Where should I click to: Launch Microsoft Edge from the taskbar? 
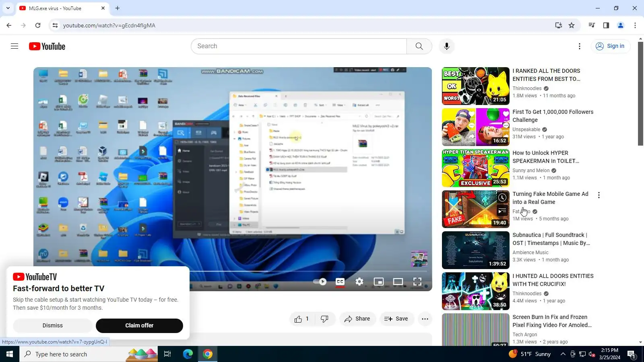[x=188, y=354]
